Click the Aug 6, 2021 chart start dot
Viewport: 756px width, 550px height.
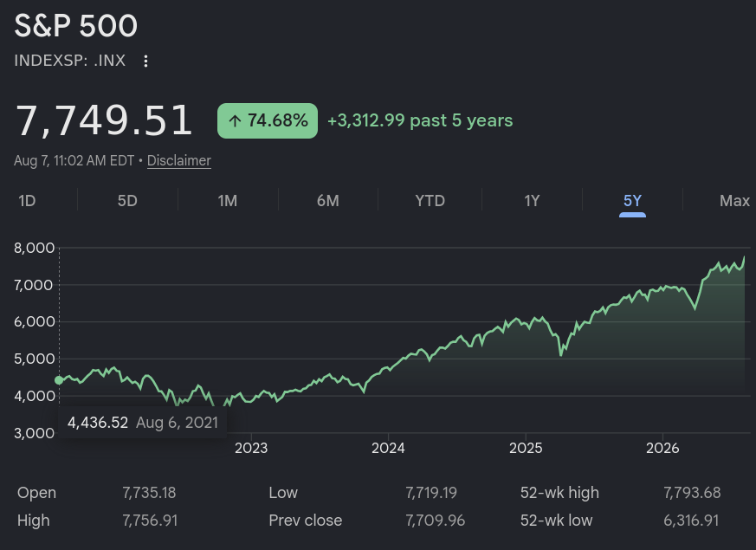(x=59, y=380)
